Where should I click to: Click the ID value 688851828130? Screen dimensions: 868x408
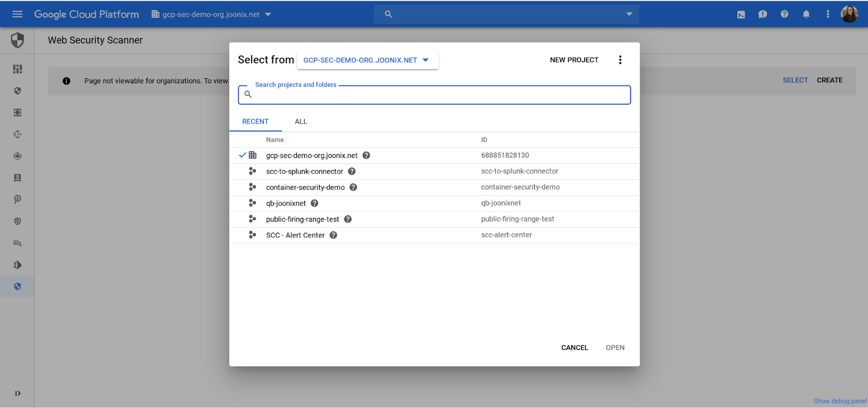[505, 155]
